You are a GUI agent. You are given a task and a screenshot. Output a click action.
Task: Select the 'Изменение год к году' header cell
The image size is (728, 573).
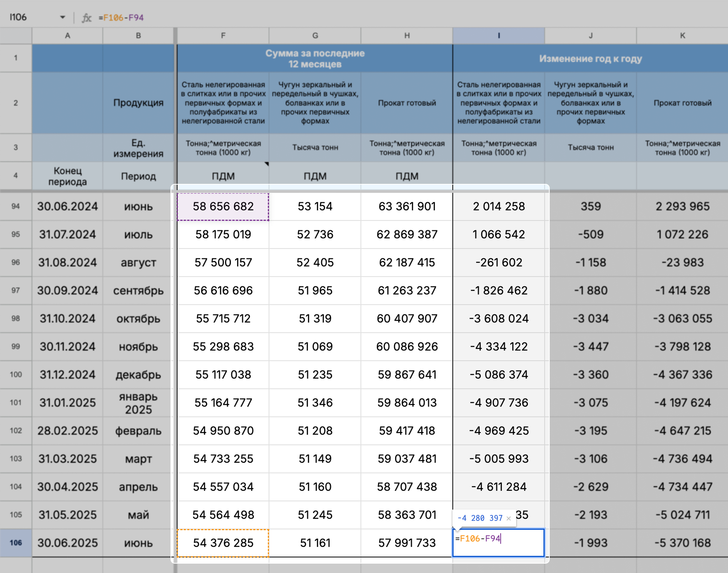590,58
